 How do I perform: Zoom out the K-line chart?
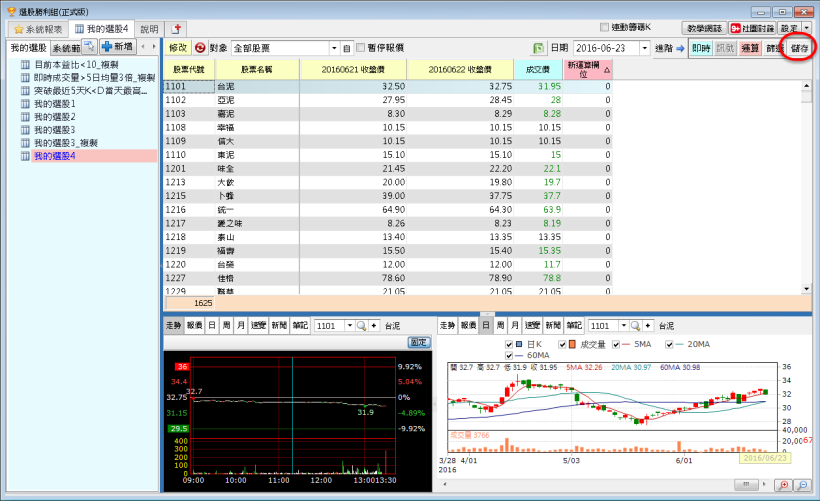[802, 485]
